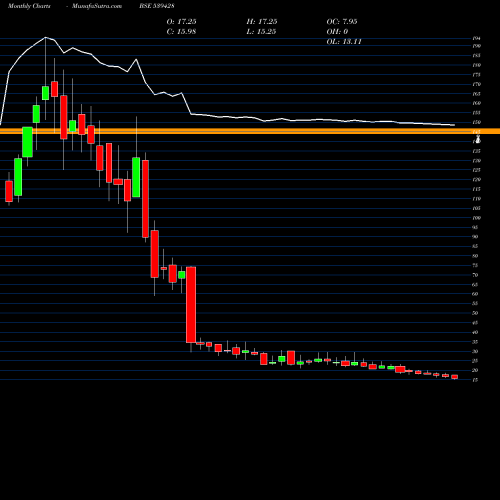Click the 'OL: 13.11' readout
The width and height of the screenshot is (500, 500).
[344, 42]
